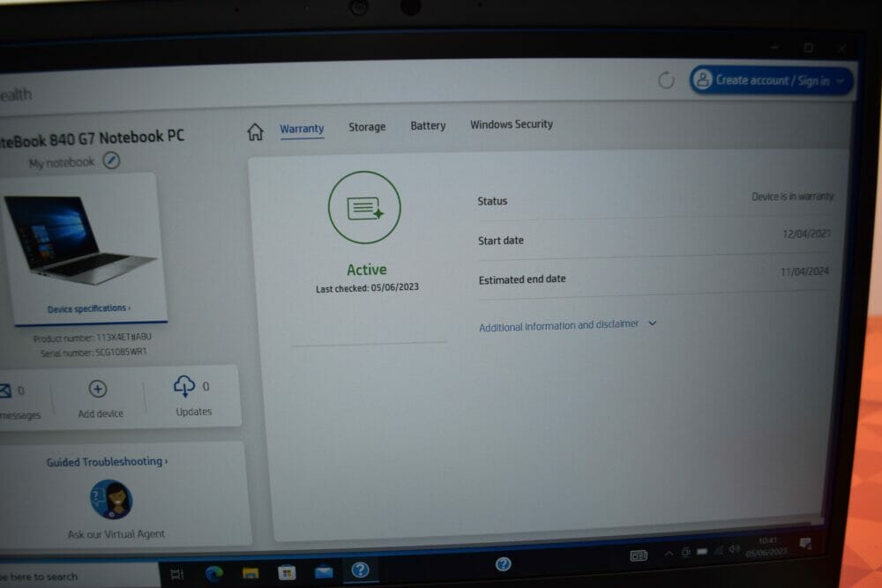Click the Add device plus icon
The width and height of the screenshot is (882, 588).
pos(98,389)
